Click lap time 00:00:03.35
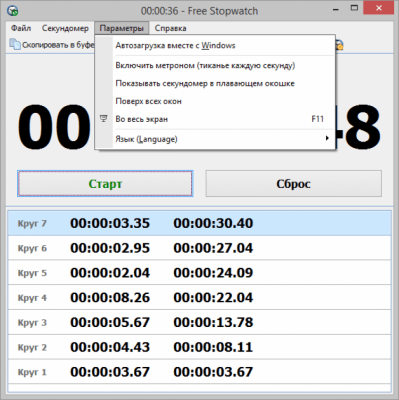The image size is (399, 400). (x=110, y=223)
